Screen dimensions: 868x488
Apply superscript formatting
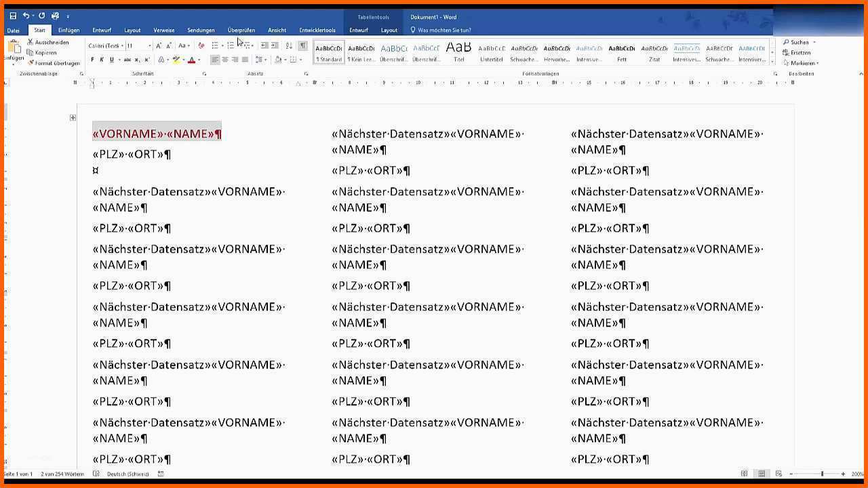(147, 60)
